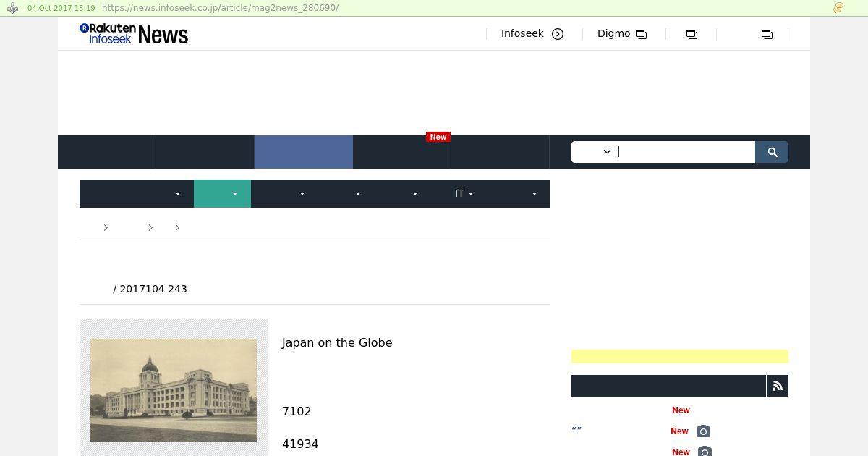Click the blue quotation-mark headline link
The image size is (868, 456).
(576, 430)
